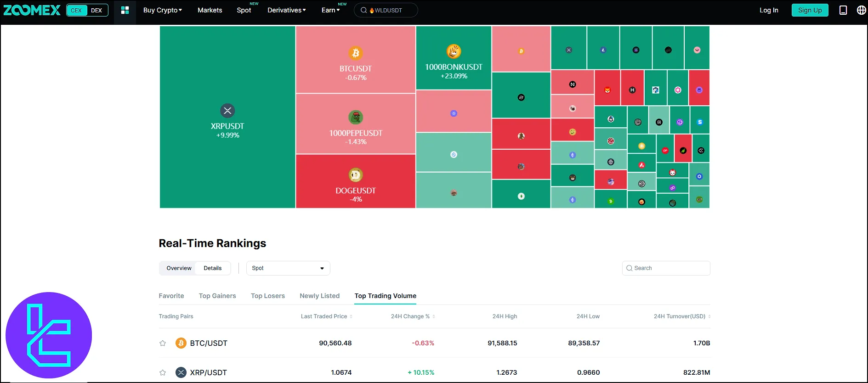Click the Sign Up button
Screen dimensions: 868x383
(x=810, y=10)
